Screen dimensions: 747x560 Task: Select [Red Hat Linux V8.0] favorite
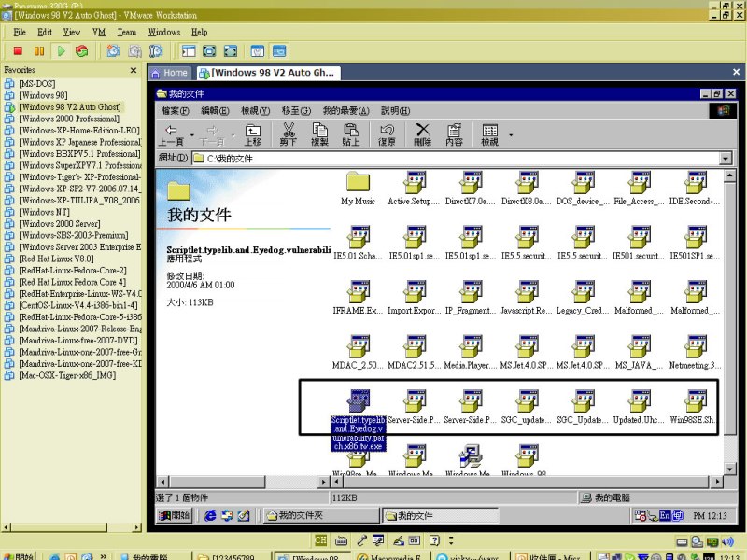pos(56,259)
